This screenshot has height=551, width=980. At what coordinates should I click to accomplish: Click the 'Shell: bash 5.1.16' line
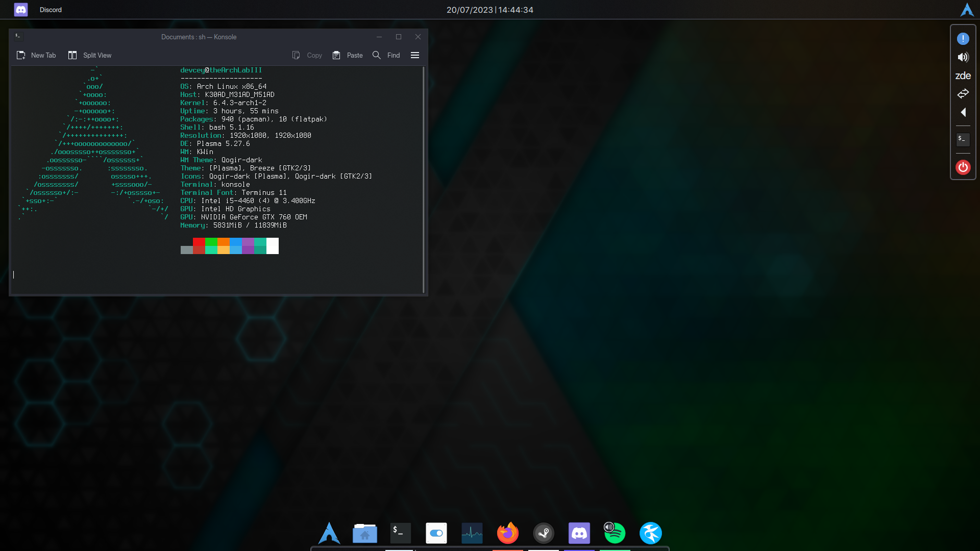pos(217,127)
